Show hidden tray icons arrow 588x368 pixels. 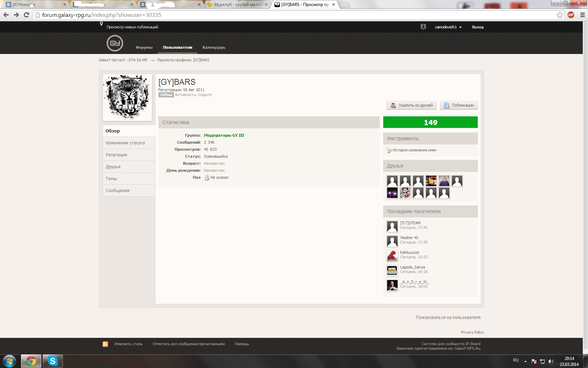click(x=525, y=361)
